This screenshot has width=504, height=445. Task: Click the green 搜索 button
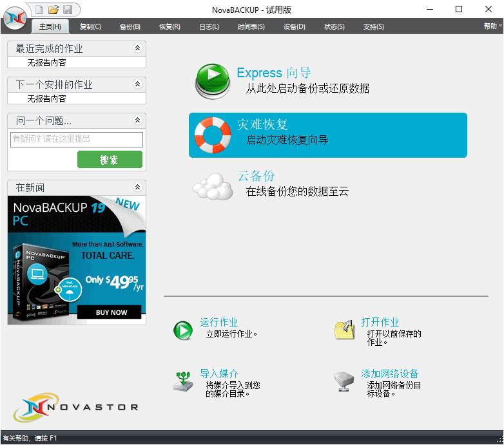[x=110, y=160]
